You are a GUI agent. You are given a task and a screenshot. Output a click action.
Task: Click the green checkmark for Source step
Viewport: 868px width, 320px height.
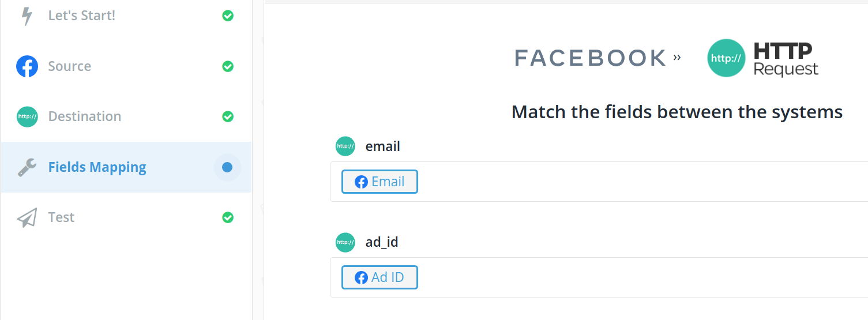click(228, 66)
